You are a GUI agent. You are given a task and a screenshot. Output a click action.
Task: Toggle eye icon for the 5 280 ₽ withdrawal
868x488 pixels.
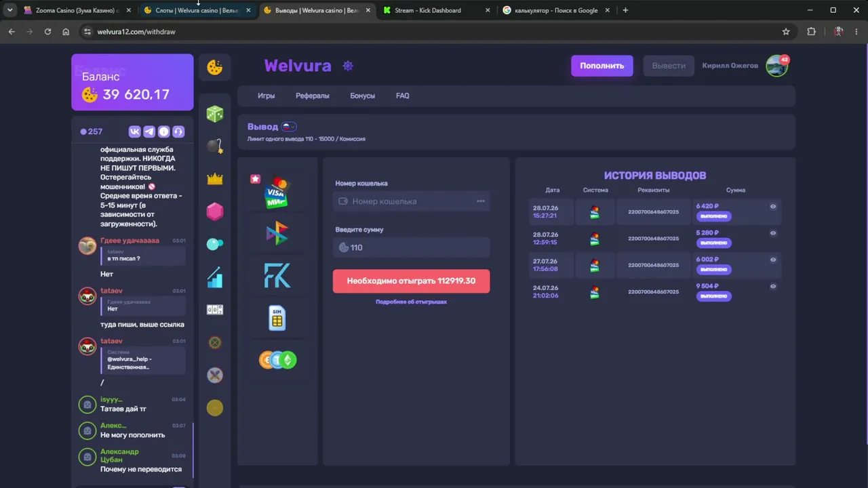point(773,233)
